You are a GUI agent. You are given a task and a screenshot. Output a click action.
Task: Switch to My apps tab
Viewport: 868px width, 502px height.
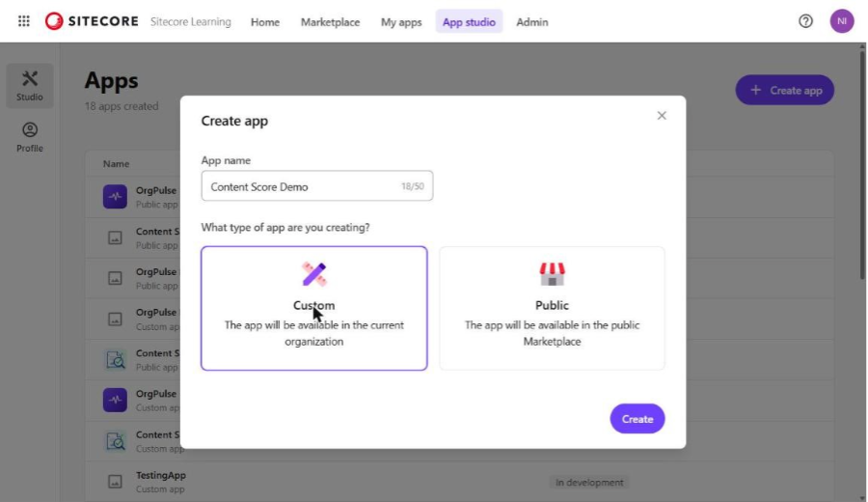tap(401, 22)
